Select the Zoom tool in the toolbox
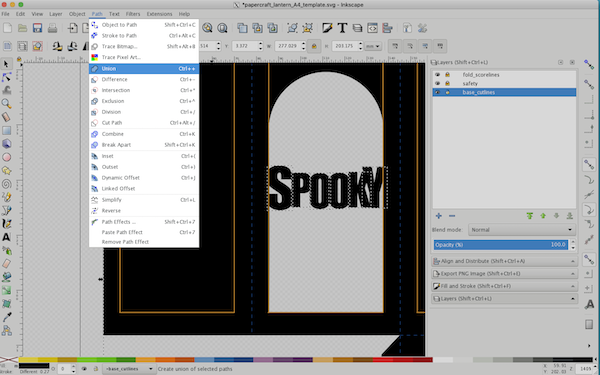 pyautogui.click(x=6, y=104)
